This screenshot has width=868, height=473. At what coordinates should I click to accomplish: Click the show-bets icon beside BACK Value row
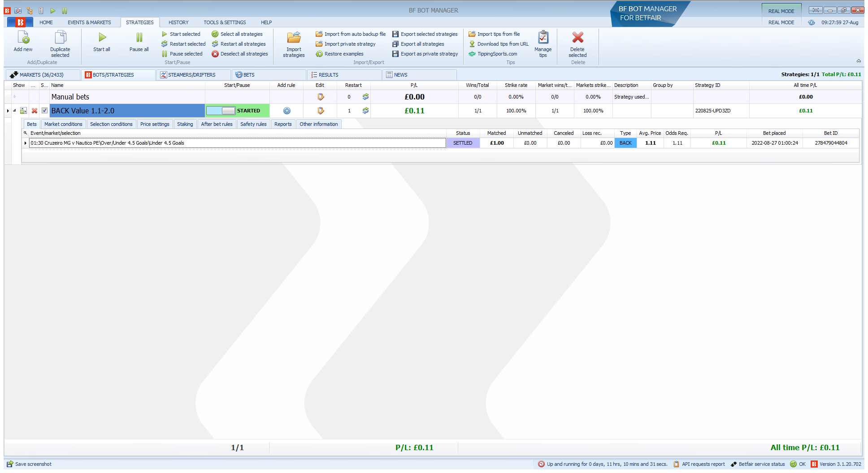coord(23,111)
